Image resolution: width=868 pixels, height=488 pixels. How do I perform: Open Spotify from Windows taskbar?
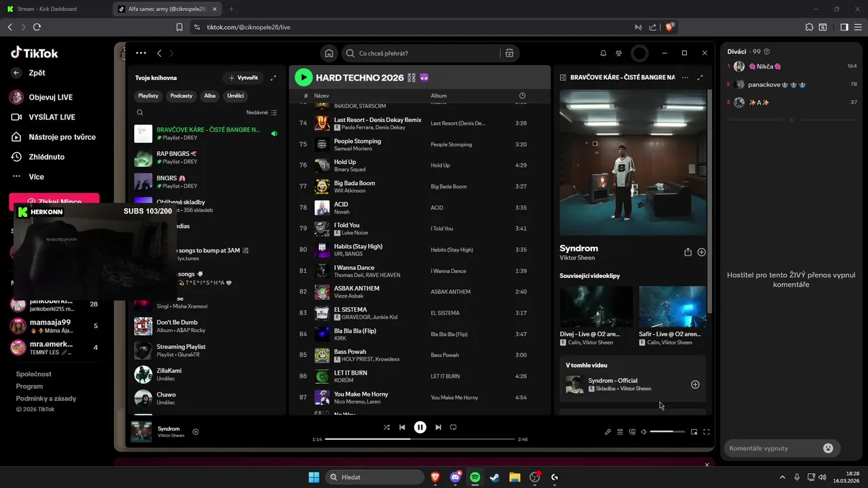[475, 477]
